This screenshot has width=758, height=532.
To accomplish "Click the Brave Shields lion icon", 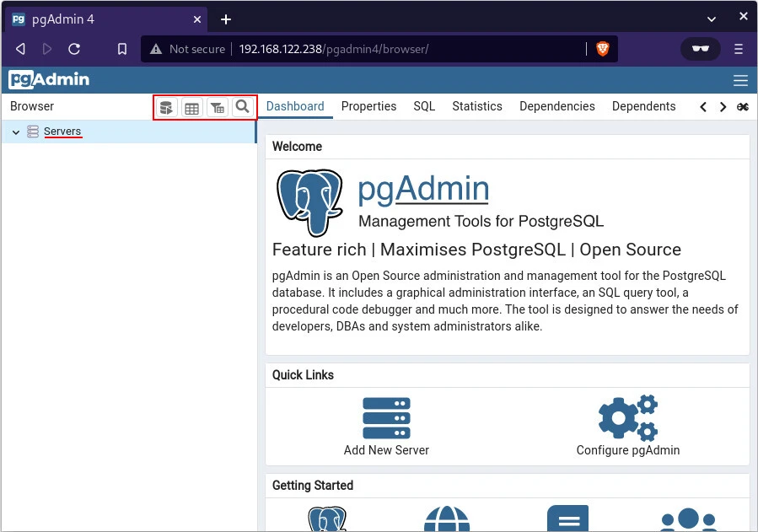I will click(x=603, y=49).
